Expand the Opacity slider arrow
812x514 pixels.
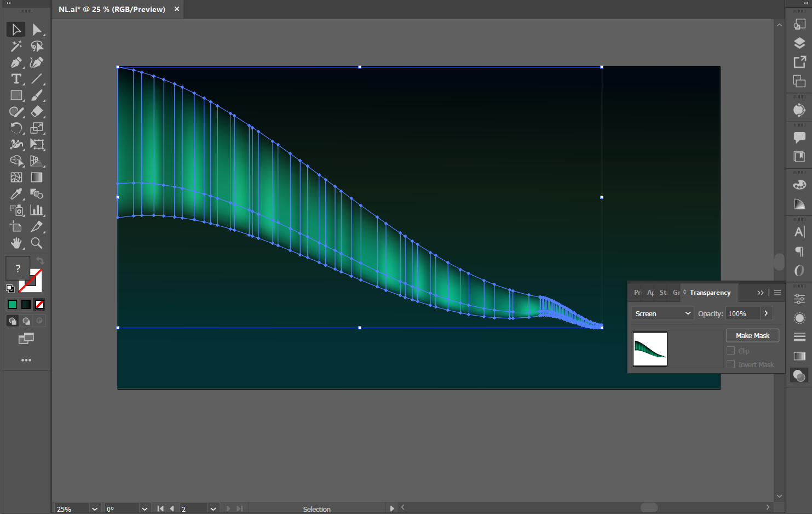(766, 313)
